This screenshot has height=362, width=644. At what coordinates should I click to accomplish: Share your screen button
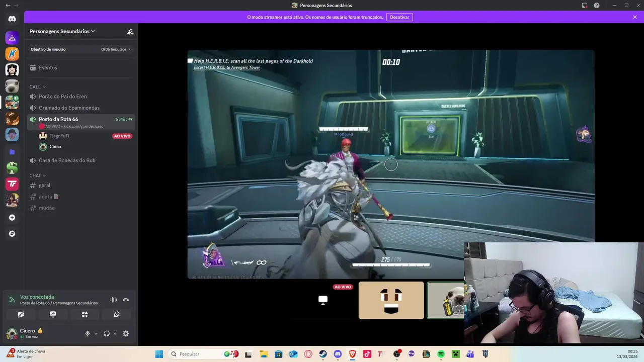click(53, 314)
